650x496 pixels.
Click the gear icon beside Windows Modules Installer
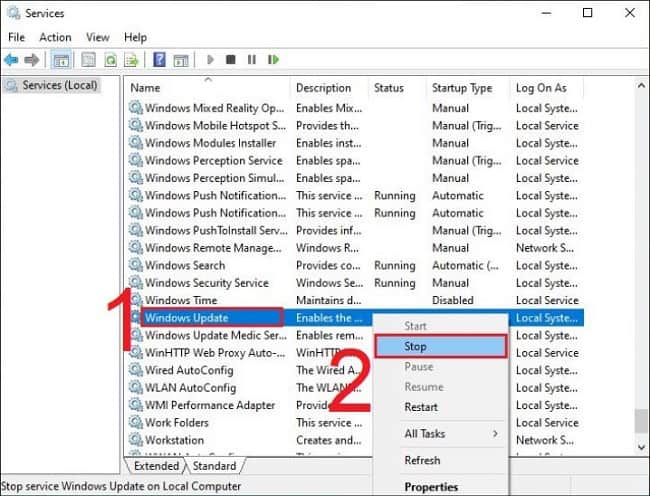136,143
